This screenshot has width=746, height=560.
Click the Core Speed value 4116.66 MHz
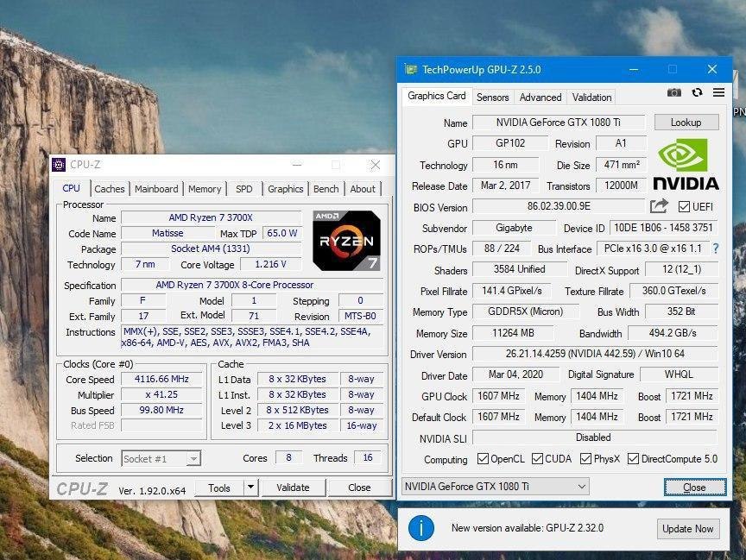tap(161, 379)
